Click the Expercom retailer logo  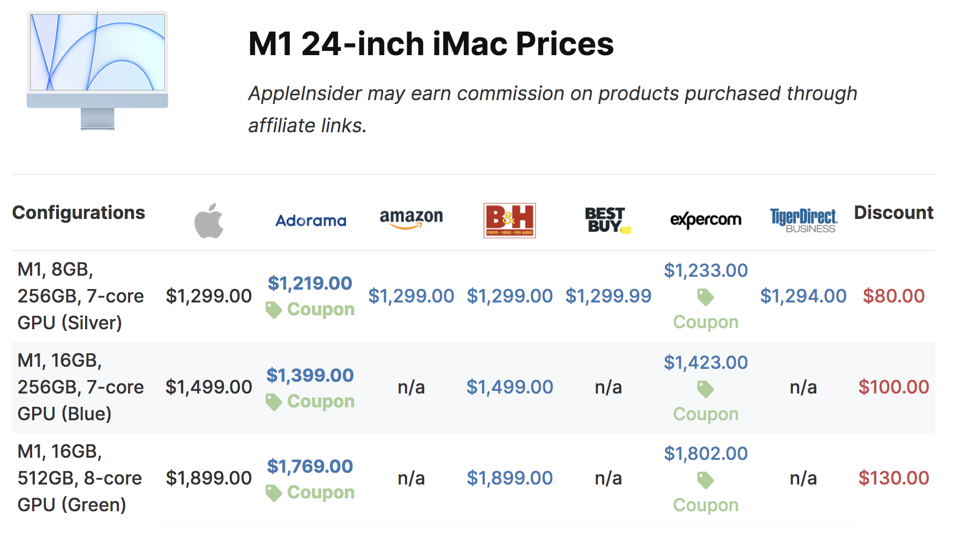coord(705,220)
